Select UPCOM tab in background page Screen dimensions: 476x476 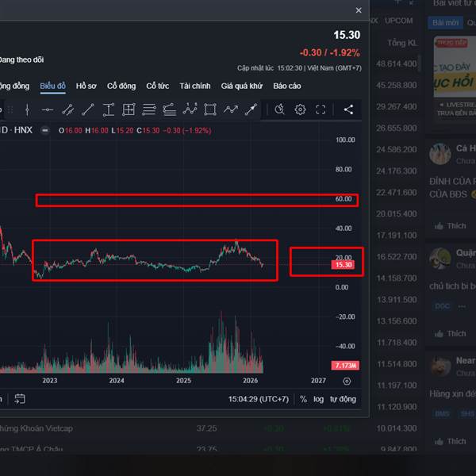tap(398, 21)
